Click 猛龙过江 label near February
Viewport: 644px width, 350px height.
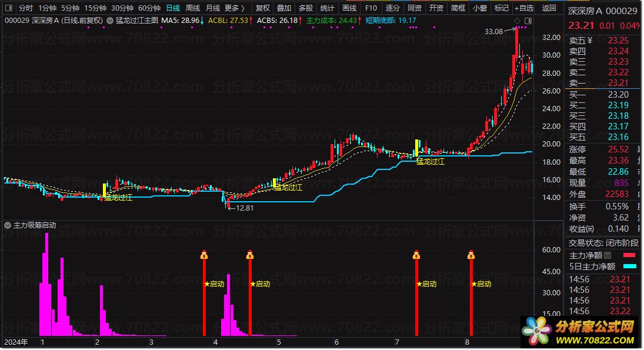click(119, 198)
